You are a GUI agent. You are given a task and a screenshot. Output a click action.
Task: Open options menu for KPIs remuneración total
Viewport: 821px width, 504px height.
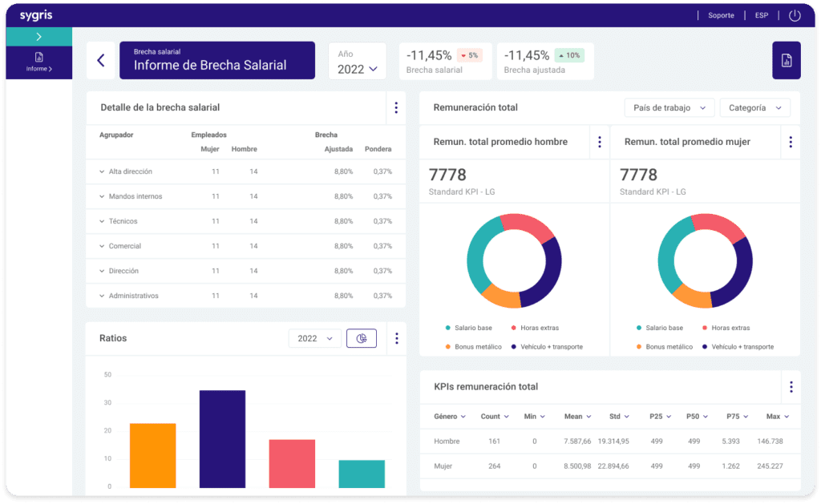click(x=791, y=387)
